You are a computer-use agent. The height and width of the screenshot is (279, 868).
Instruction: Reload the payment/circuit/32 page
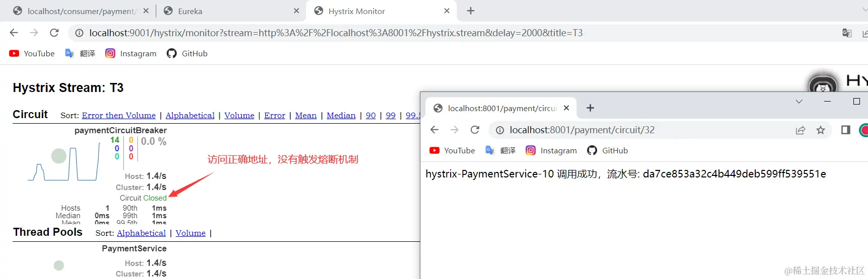click(x=475, y=130)
